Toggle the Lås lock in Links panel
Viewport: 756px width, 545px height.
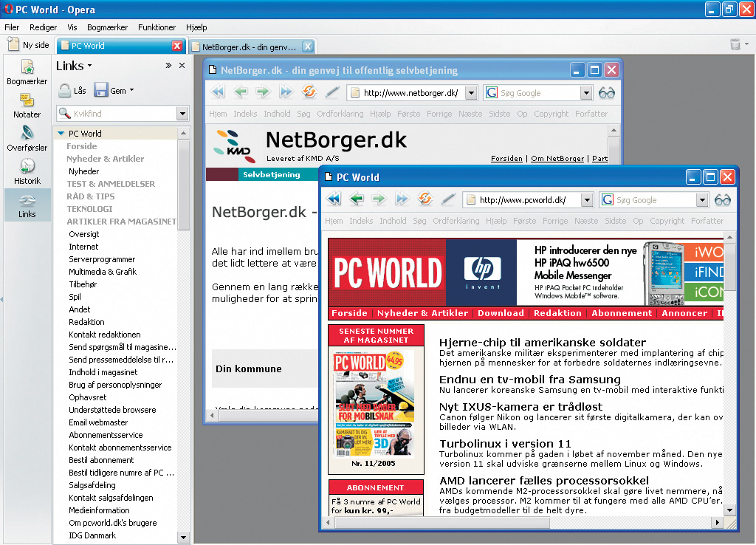tap(72, 91)
